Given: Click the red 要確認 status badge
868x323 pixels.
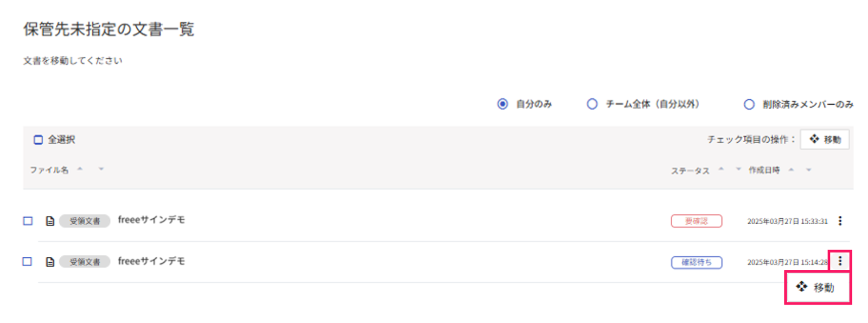Looking at the screenshot, I should click(x=697, y=221).
